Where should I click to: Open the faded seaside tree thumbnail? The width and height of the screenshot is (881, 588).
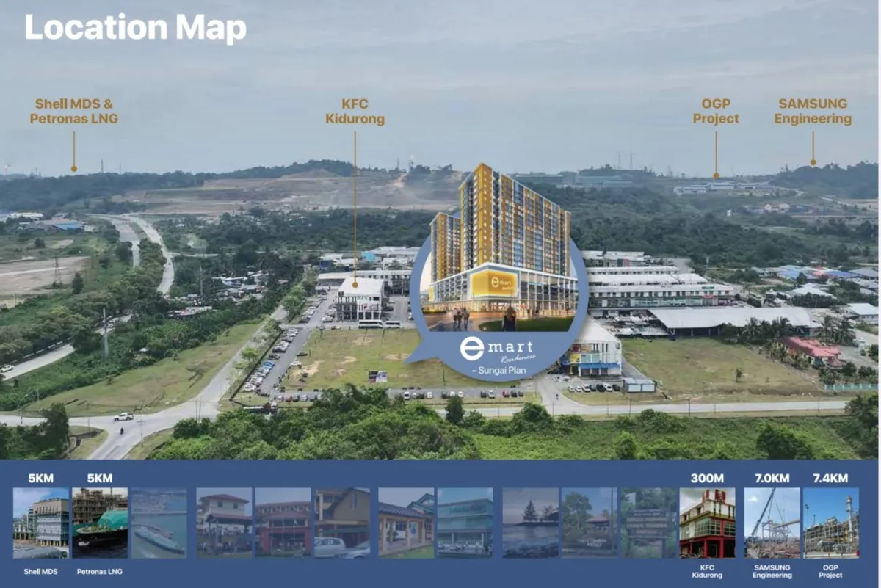pos(530,523)
